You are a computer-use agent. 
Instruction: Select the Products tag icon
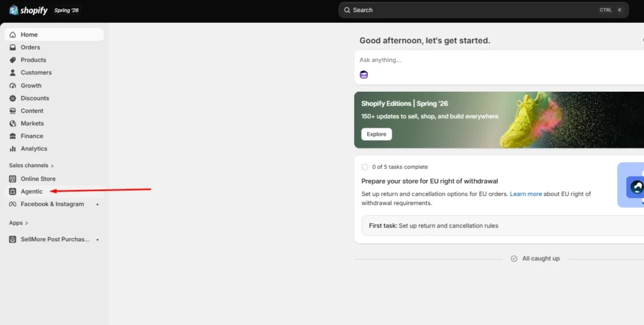[13, 60]
